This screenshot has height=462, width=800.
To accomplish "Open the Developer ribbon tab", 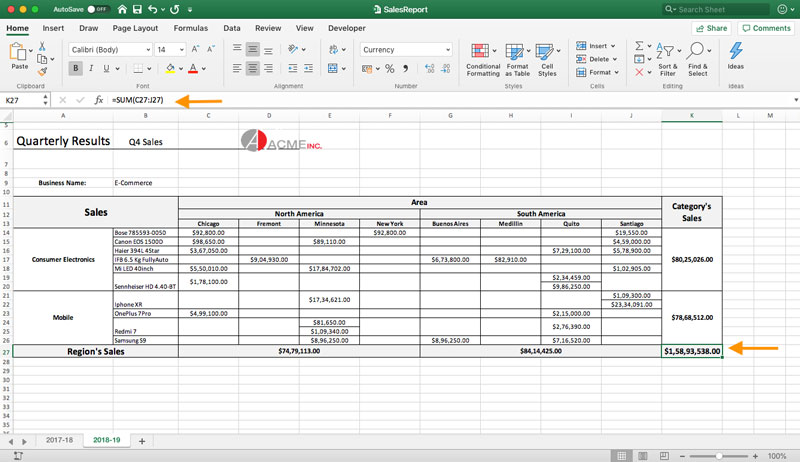I will pos(346,28).
